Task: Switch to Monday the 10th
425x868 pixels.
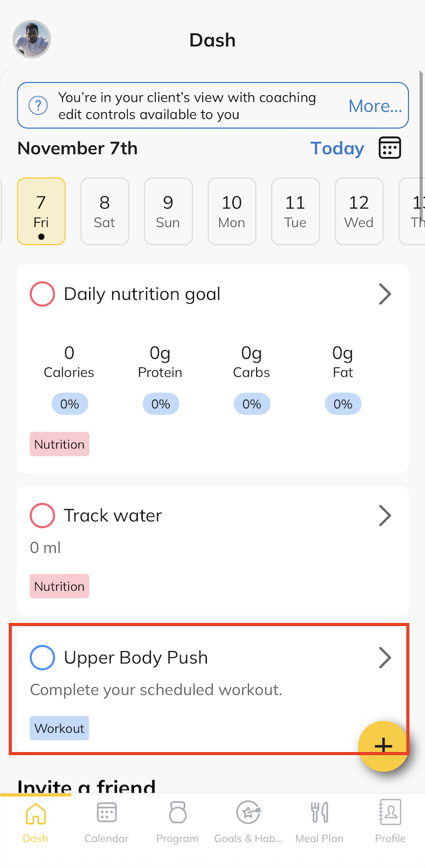Action: (232, 211)
